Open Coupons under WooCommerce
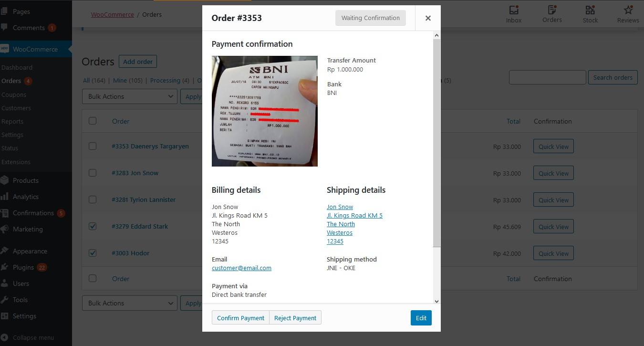644x346 pixels. [14, 94]
